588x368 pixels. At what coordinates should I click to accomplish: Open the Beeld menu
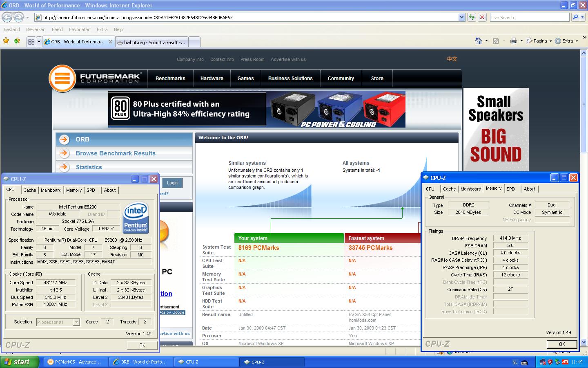pos(57,29)
